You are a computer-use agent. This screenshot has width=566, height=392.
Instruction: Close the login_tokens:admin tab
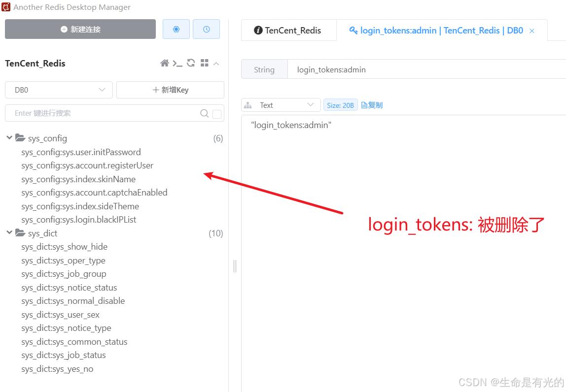pyautogui.click(x=531, y=31)
